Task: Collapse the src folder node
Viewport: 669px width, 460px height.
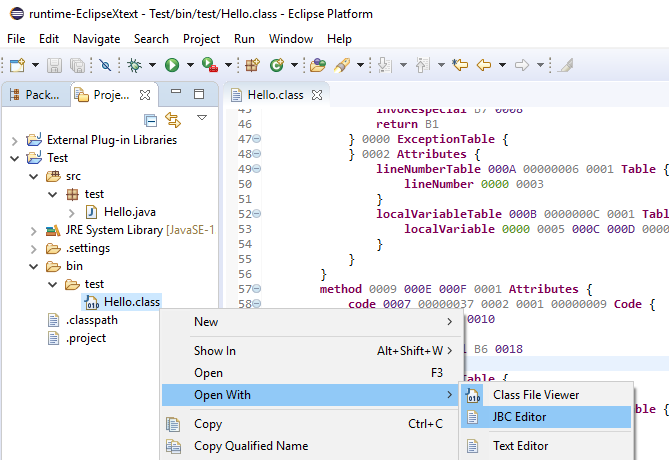Action: click(34, 177)
